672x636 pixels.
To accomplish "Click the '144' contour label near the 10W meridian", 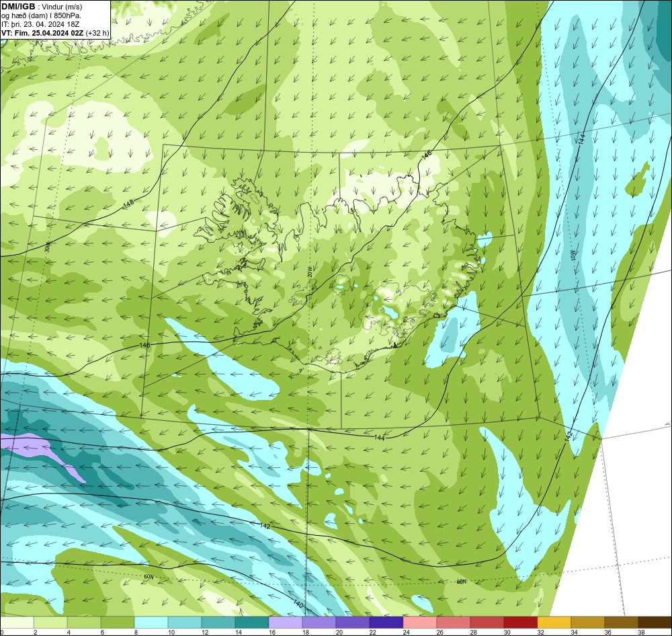I will [581, 138].
